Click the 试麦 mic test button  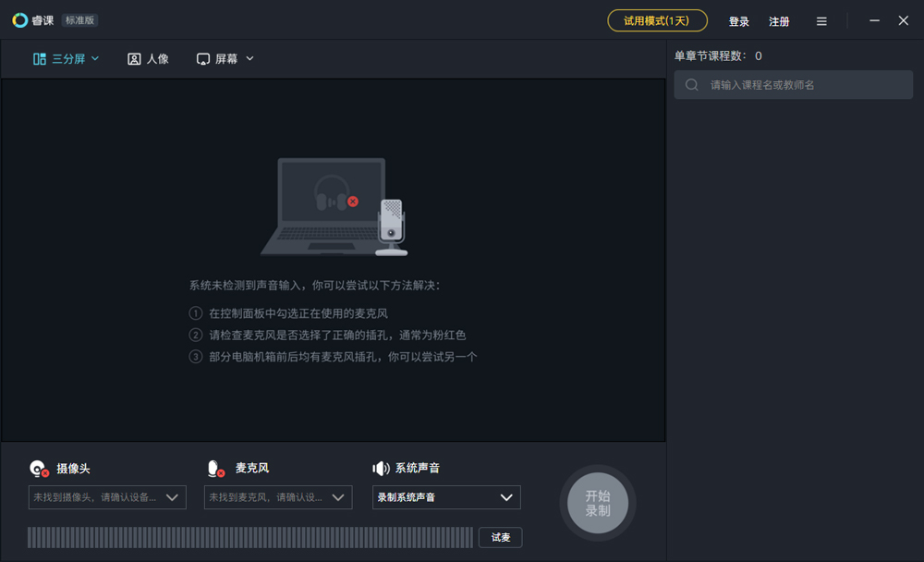tap(500, 537)
